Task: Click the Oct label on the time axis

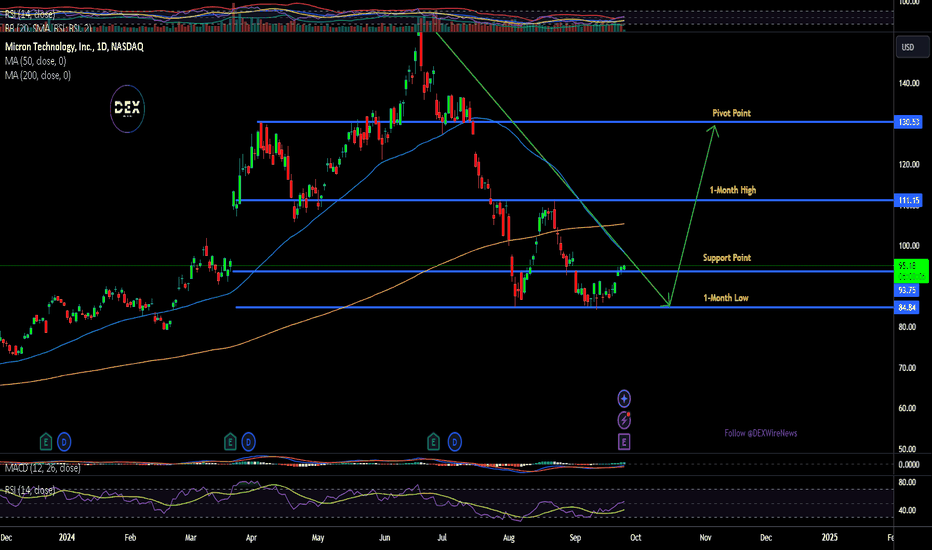Action: (636, 538)
